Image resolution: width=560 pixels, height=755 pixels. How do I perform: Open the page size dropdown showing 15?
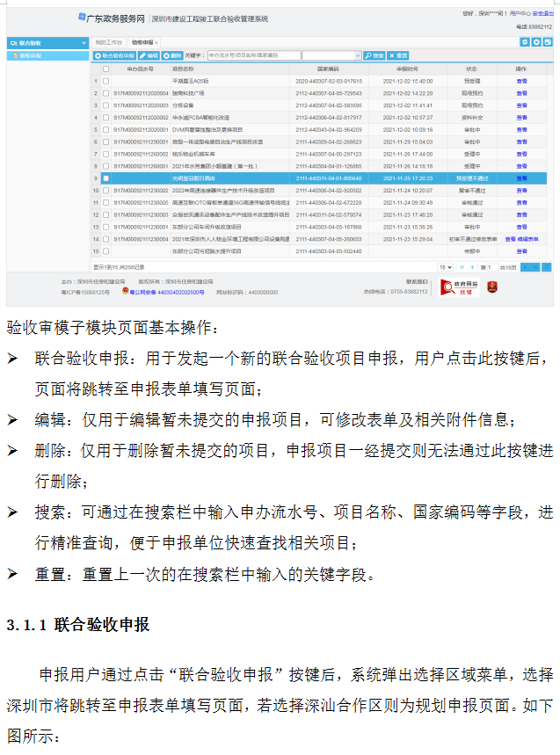coord(445,266)
